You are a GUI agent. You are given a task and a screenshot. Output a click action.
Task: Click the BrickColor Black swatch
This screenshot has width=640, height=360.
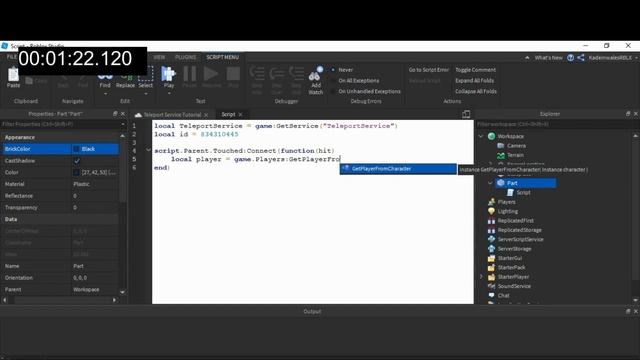[76, 149]
